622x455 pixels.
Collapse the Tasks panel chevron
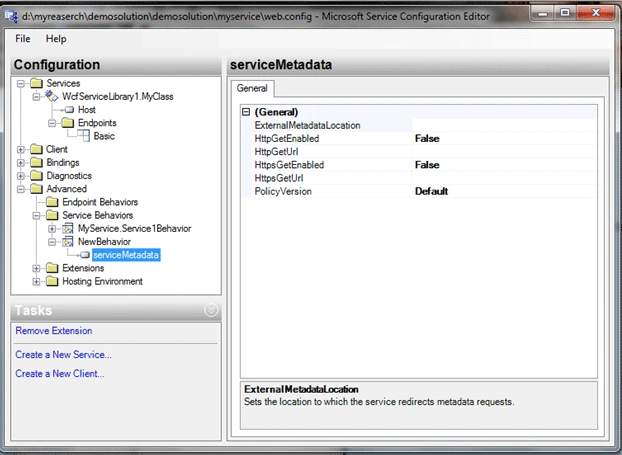[211, 310]
